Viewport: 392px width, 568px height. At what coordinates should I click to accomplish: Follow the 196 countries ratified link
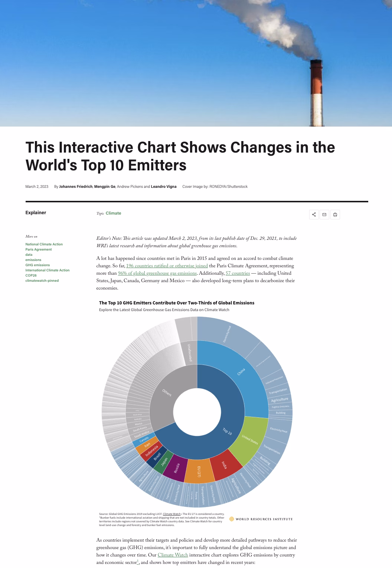coord(167,266)
